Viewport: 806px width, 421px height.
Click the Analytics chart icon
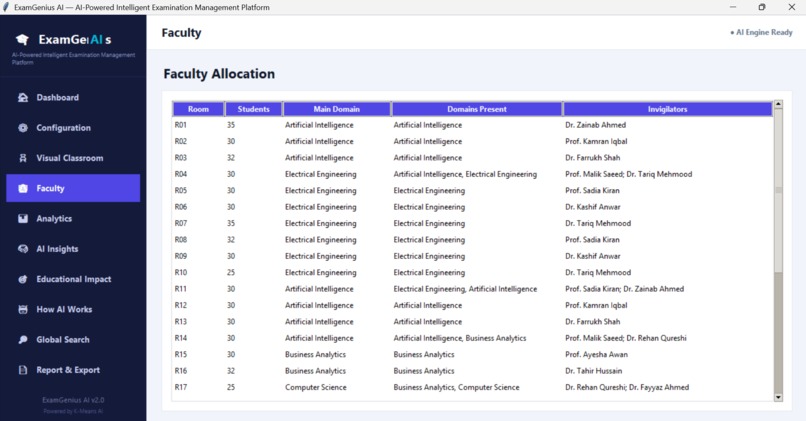23,218
